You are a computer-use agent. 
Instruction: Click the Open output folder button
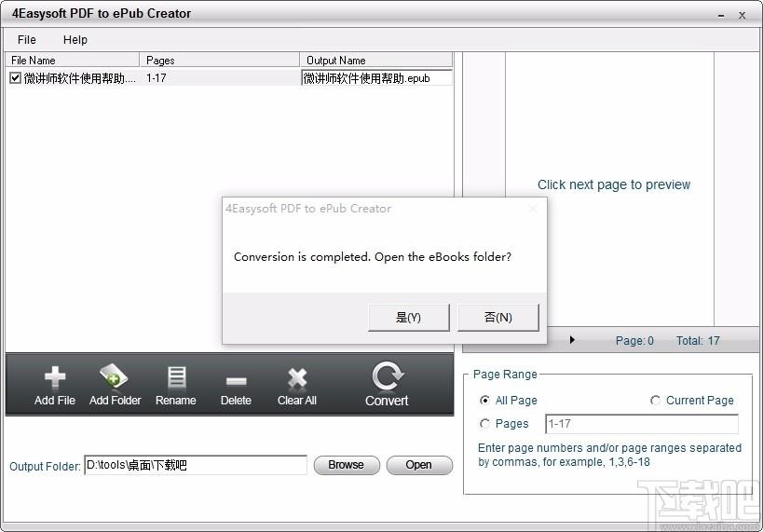[419, 465]
